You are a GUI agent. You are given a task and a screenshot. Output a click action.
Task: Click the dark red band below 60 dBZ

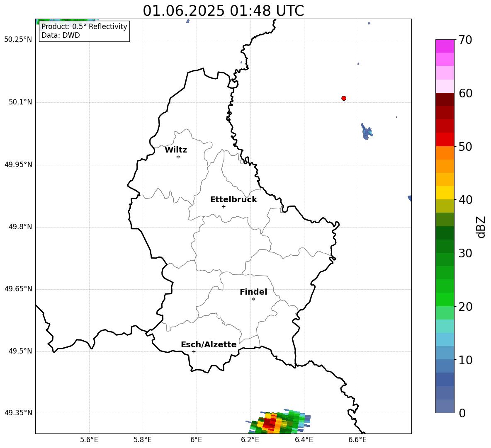(445, 99)
